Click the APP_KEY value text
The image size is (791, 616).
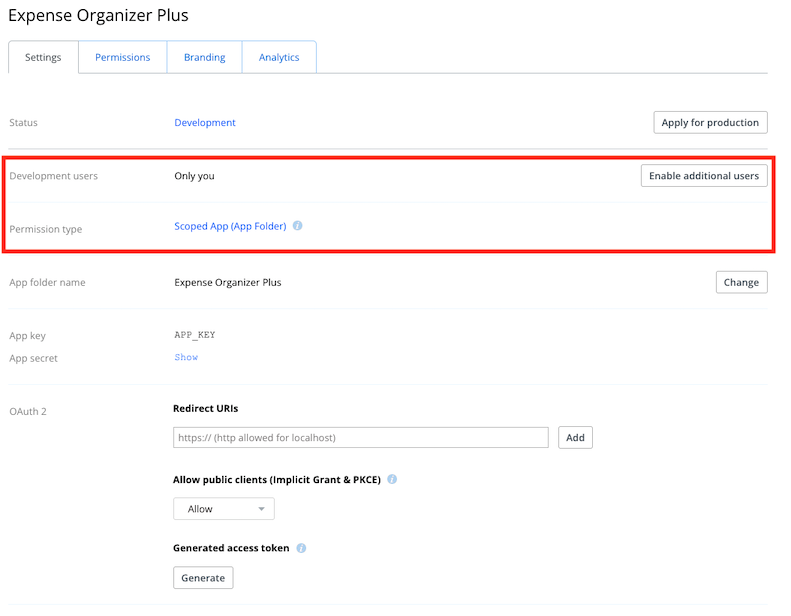pyautogui.click(x=195, y=335)
